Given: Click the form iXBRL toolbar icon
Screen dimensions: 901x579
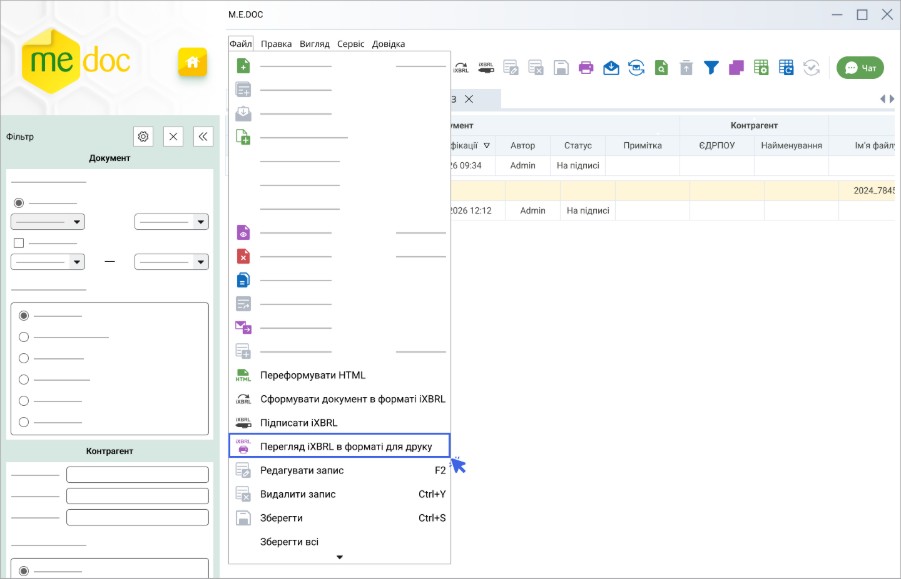Looking at the screenshot, I should (x=461, y=68).
